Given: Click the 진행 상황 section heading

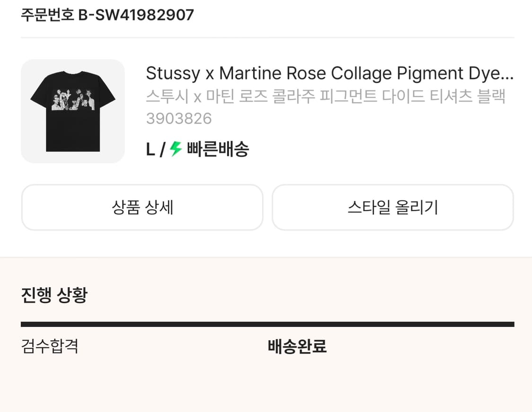Looking at the screenshot, I should coord(54,295).
